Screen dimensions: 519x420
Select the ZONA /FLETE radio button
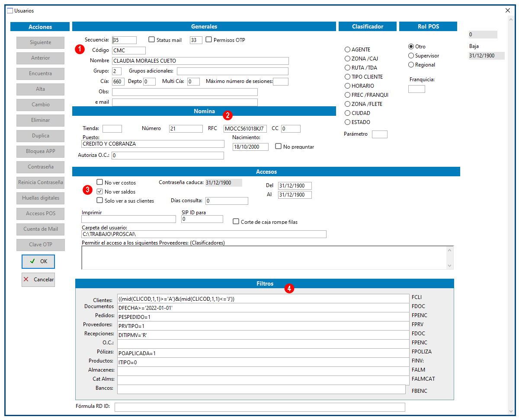point(347,104)
